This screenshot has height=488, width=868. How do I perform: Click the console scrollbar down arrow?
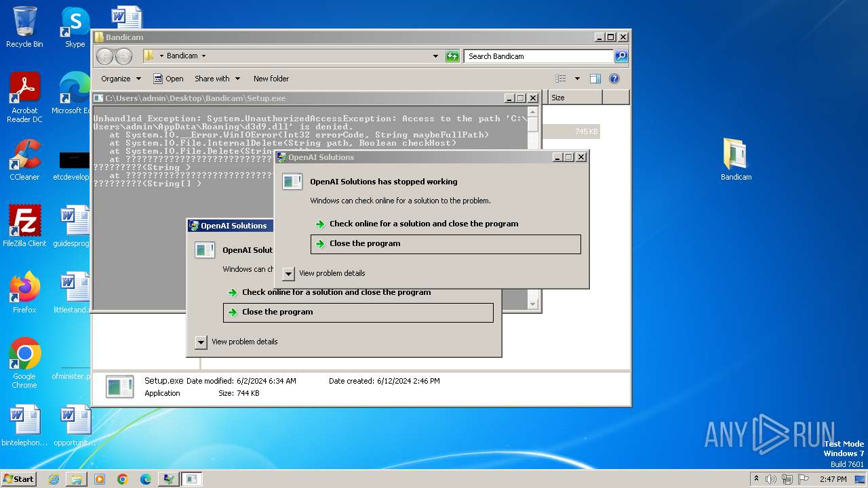(x=533, y=304)
